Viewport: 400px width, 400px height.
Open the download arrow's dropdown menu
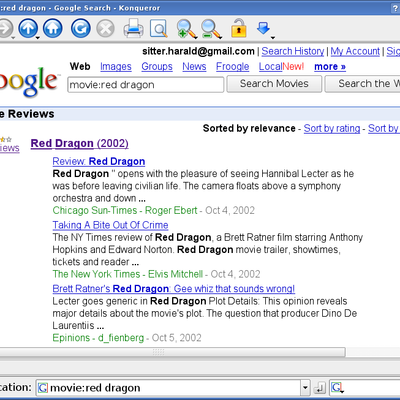(273, 38)
